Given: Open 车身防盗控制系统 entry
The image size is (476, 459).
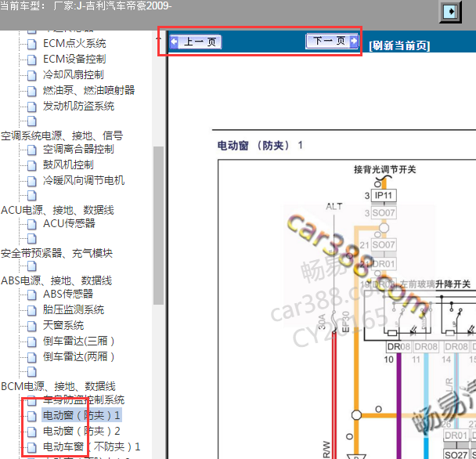Looking at the screenshot, I should (x=84, y=400).
